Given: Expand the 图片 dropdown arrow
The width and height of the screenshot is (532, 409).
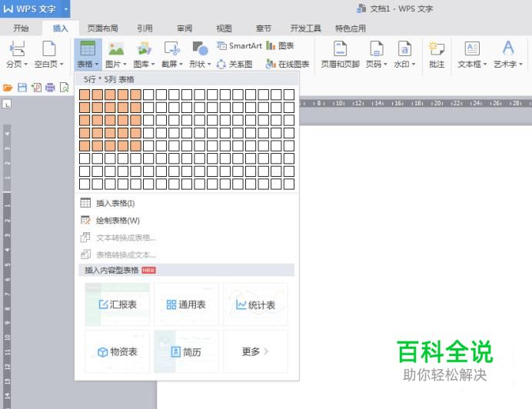Looking at the screenshot, I should (x=125, y=64).
